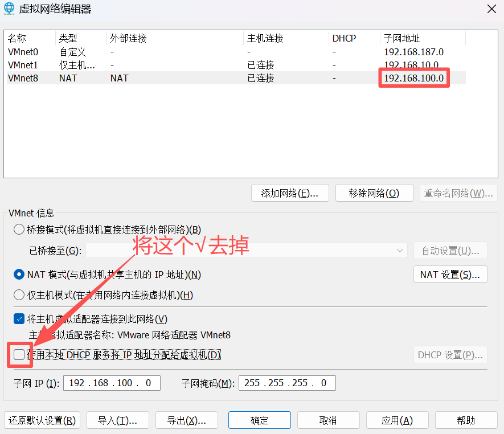This screenshot has width=504, height=434.
Task: Open the 已桥接至 dropdown list
Action: click(246, 251)
